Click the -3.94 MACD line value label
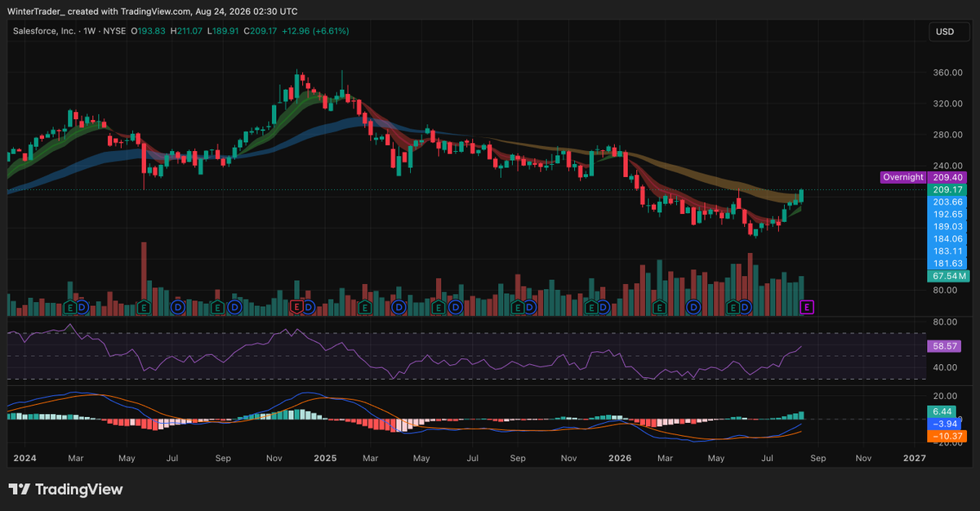The width and height of the screenshot is (980, 511). pos(944,424)
